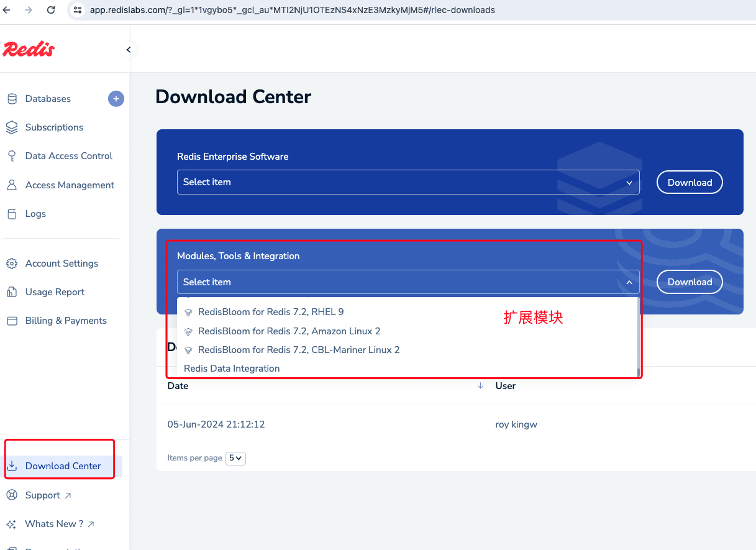Go to Data Access Control
The height and width of the screenshot is (550, 756).
pos(69,156)
